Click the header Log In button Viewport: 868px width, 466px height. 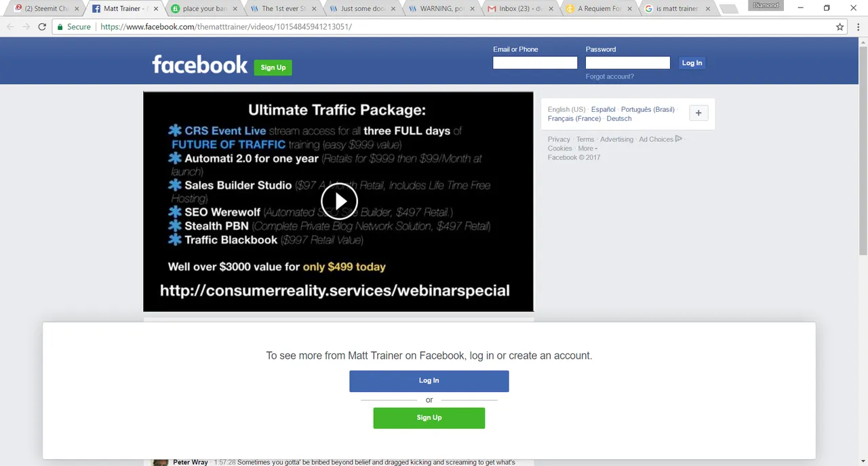pyautogui.click(x=692, y=62)
